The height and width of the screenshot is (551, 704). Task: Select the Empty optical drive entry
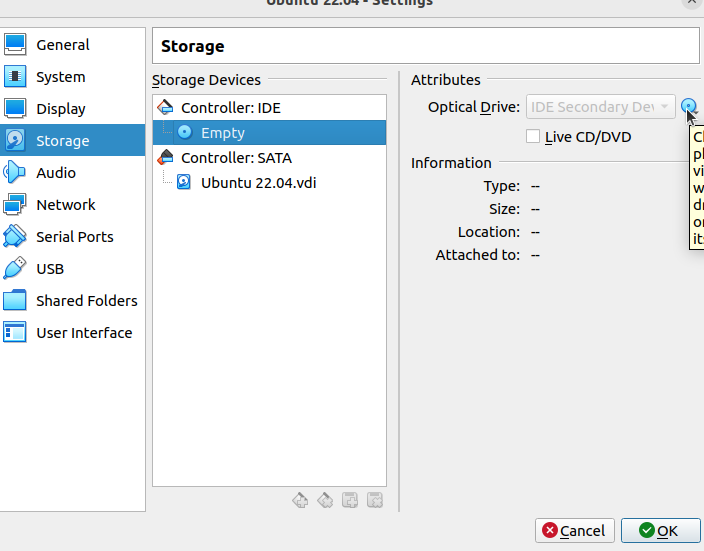pyautogui.click(x=269, y=132)
